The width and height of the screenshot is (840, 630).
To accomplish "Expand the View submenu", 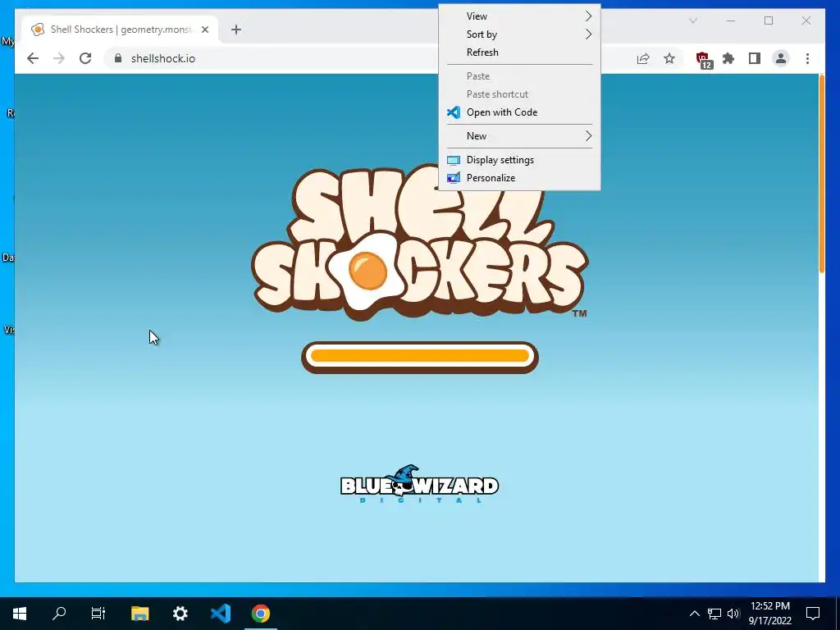I will [x=519, y=16].
